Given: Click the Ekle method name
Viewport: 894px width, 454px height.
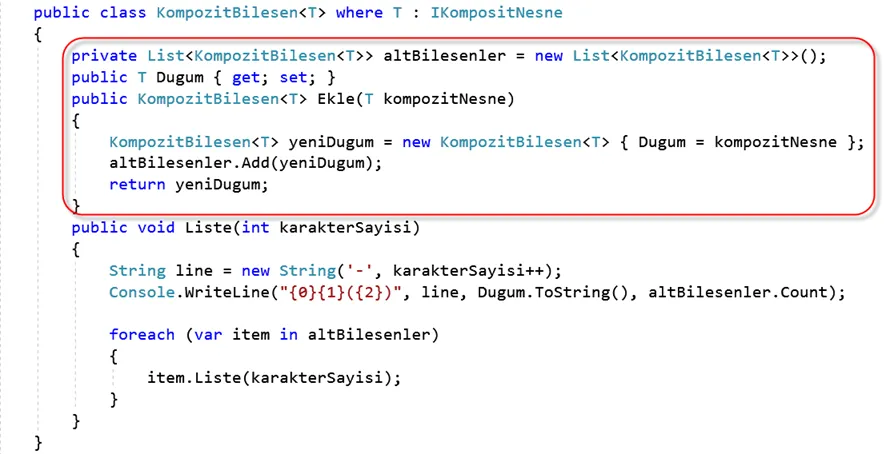Looking at the screenshot, I should point(336,99).
